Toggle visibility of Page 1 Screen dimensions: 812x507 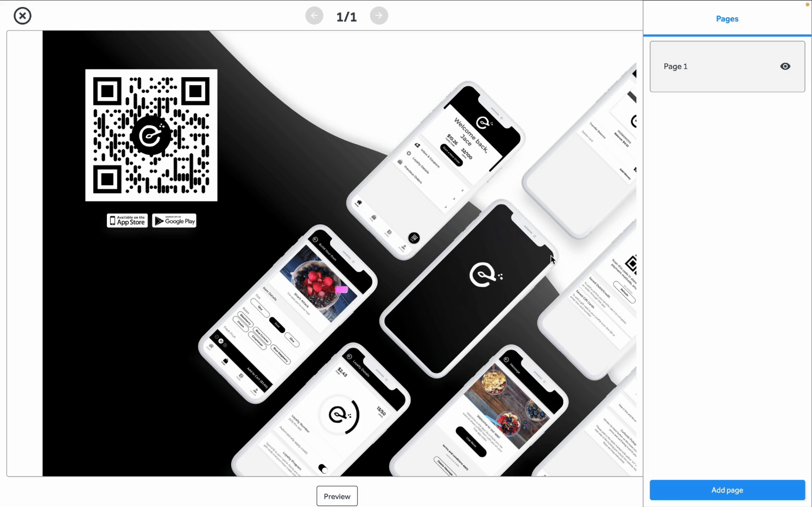(785, 66)
